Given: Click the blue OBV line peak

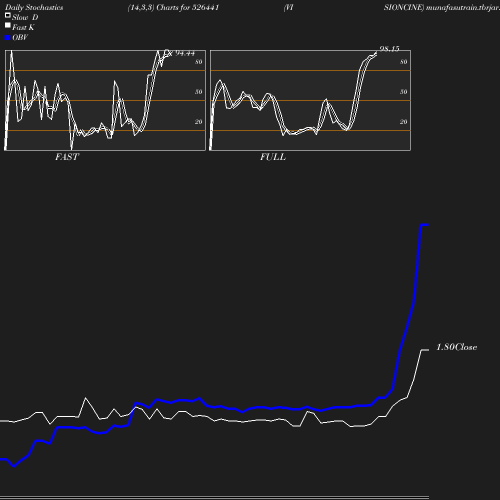Looking at the screenshot, I should (x=425, y=225).
